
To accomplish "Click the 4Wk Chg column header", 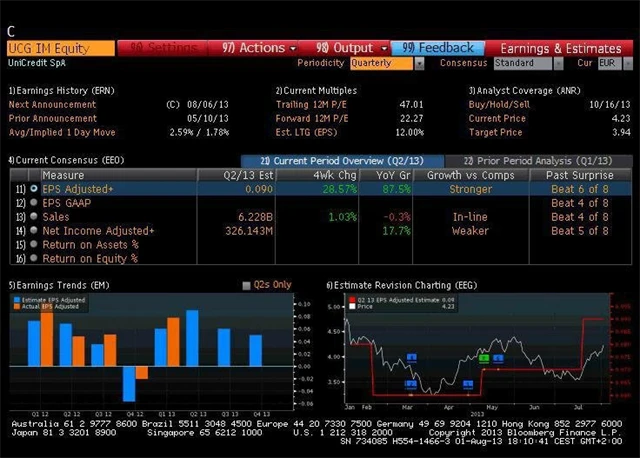I will 317,175.
